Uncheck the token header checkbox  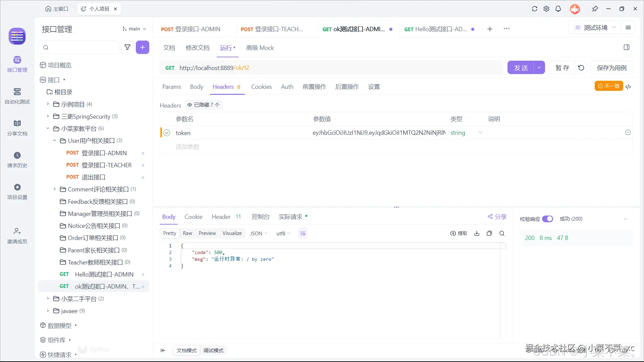click(x=167, y=133)
